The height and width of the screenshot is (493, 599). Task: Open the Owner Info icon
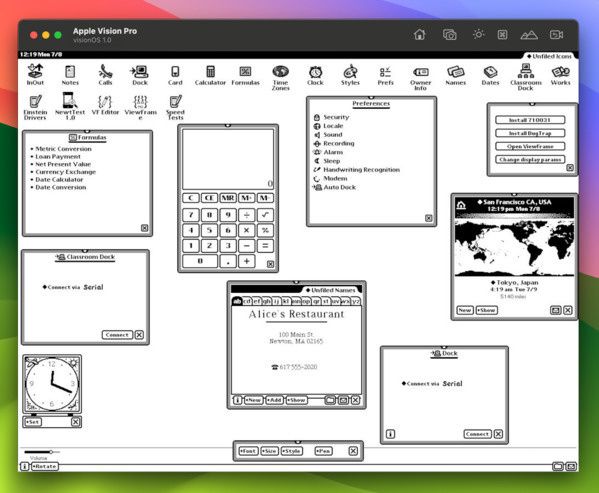tap(421, 78)
